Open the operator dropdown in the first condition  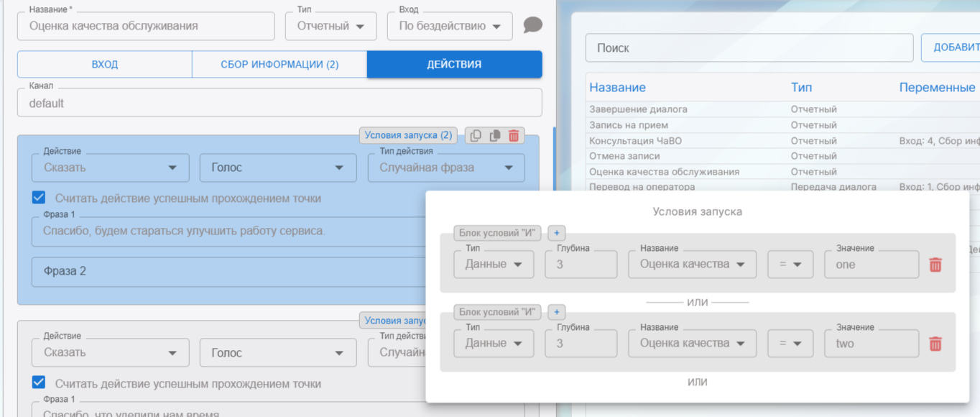point(790,265)
